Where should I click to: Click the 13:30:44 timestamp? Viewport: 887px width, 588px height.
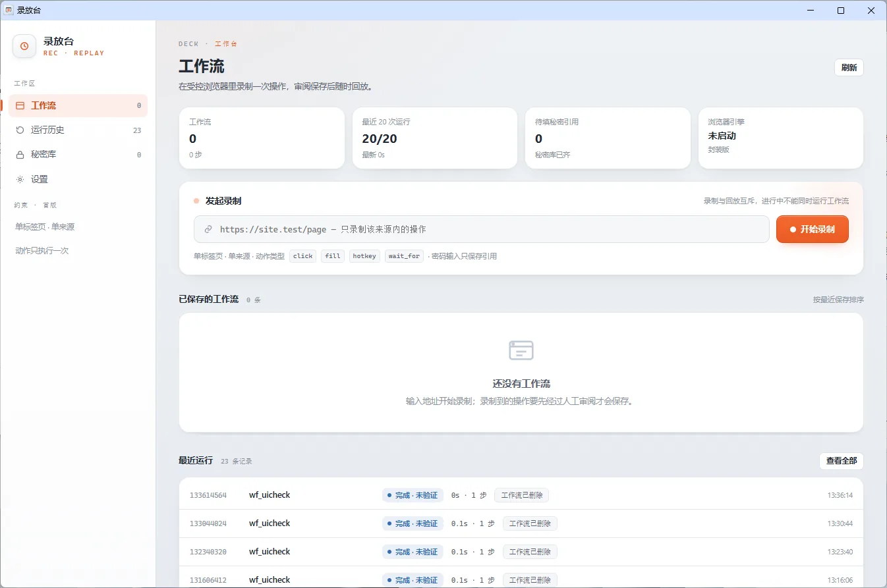(x=840, y=523)
